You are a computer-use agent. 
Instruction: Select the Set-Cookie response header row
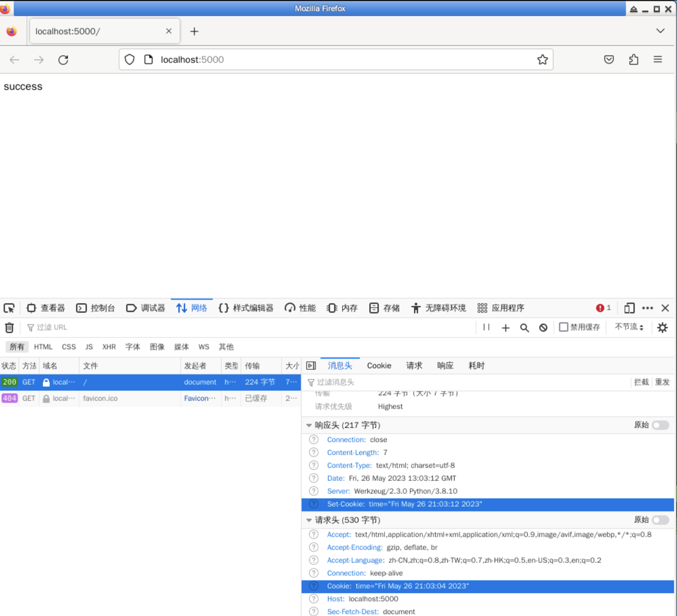click(487, 504)
